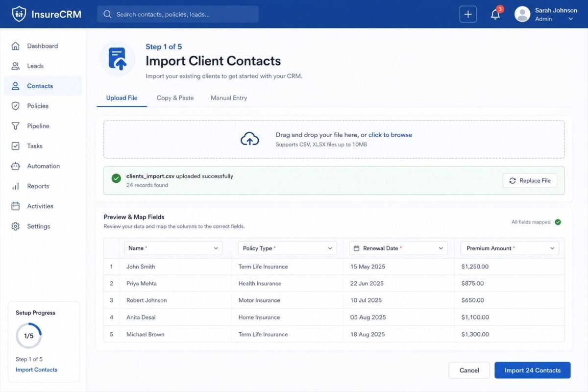Select the Anita Desai name cell

tap(141, 318)
